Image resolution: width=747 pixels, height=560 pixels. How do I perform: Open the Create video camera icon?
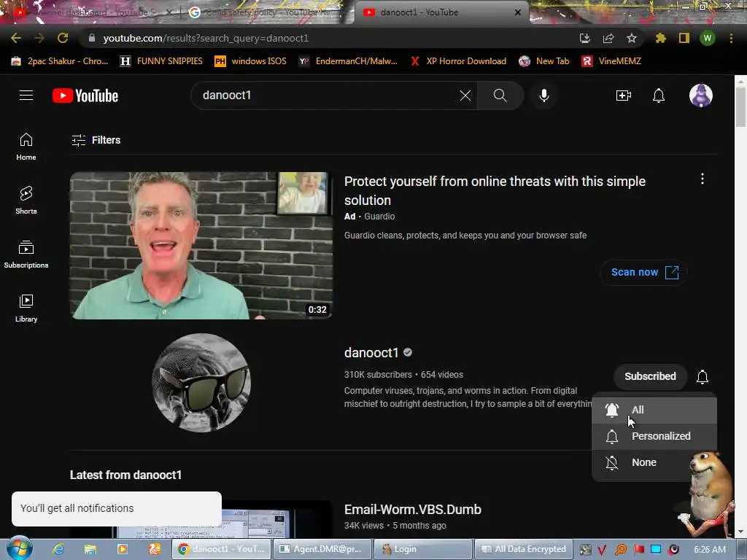[623, 96]
